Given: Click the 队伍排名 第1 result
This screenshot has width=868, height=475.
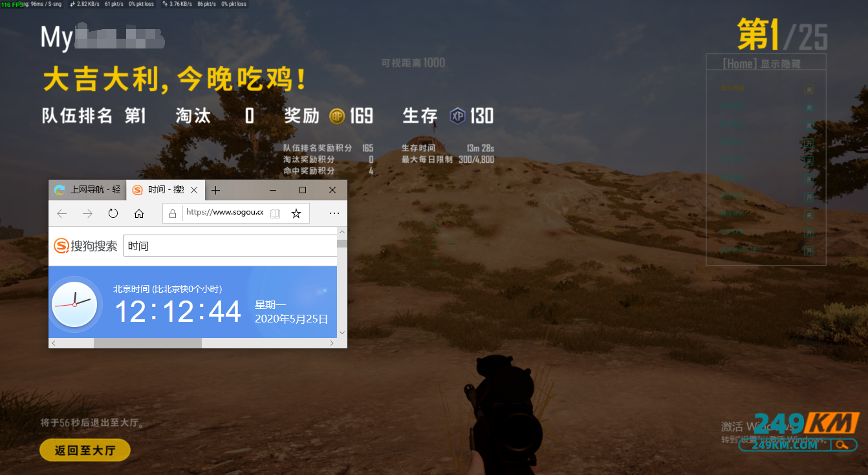Looking at the screenshot, I should [94, 116].
